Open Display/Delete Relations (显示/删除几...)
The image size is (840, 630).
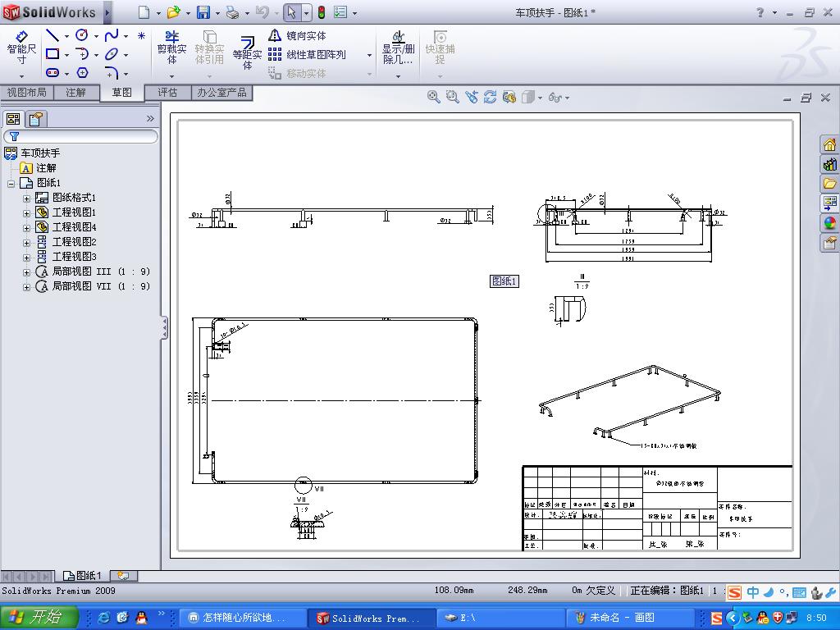click(398, 47)
